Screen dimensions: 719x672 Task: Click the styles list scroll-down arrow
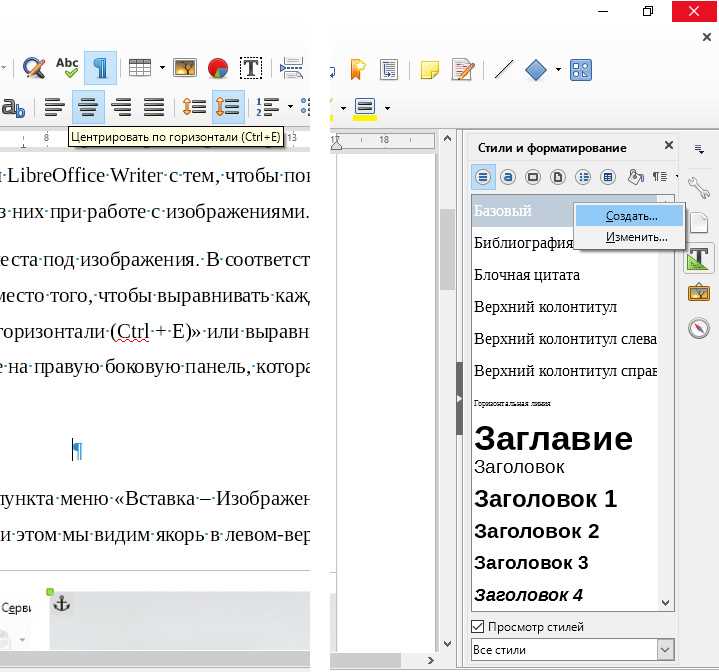[x=666, y=603]
